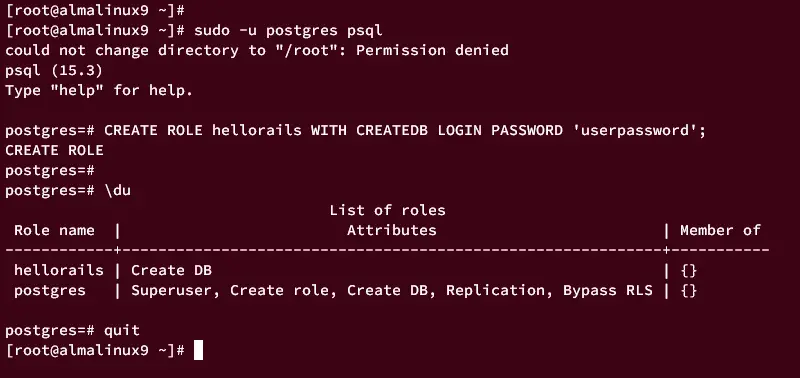The height and width of the screenshot is (378, 800).
Task: Click the 'sudo -u postgres psql' command text
Action: 288,30
